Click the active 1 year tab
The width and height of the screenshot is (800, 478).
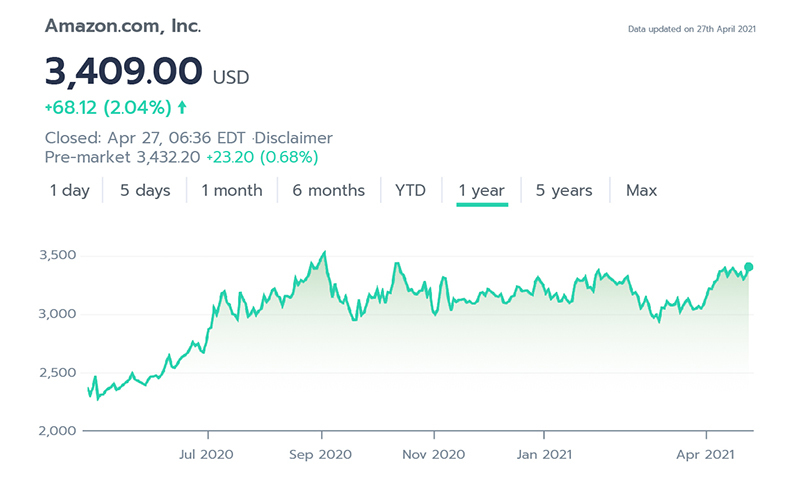pyautogui.click(x=482, y=191)
